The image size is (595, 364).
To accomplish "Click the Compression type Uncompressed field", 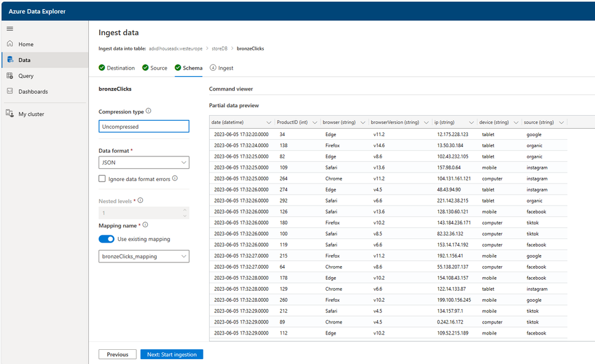I will pyautogui.click(x=144, y=126).
